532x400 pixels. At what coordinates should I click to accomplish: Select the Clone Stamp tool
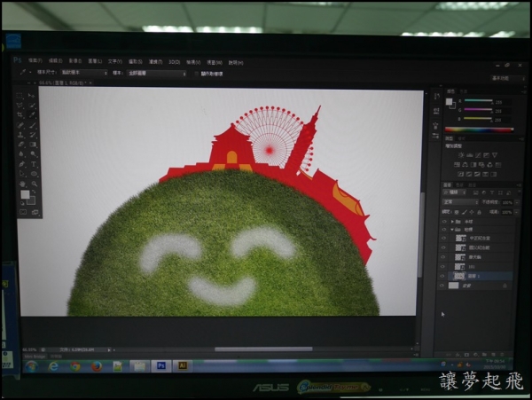(20, 135)
